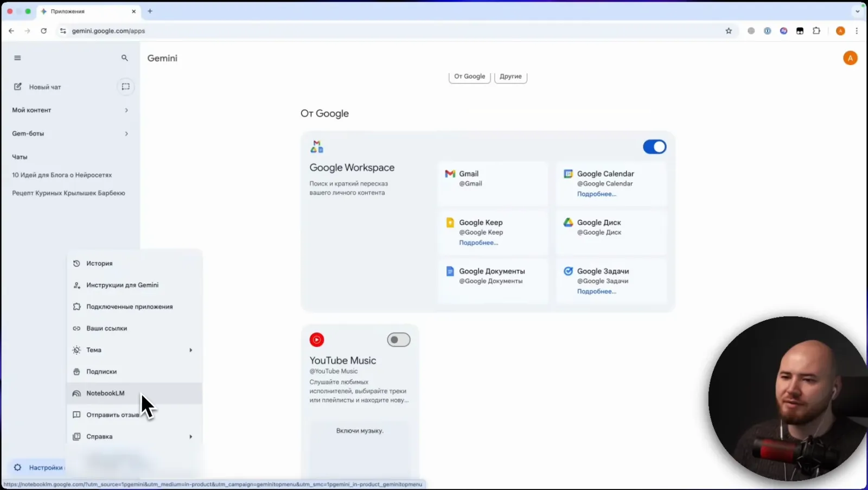The image size is (868, 490).
Task: Disable the Google Workspace toggle
Action: click(655, 147)
